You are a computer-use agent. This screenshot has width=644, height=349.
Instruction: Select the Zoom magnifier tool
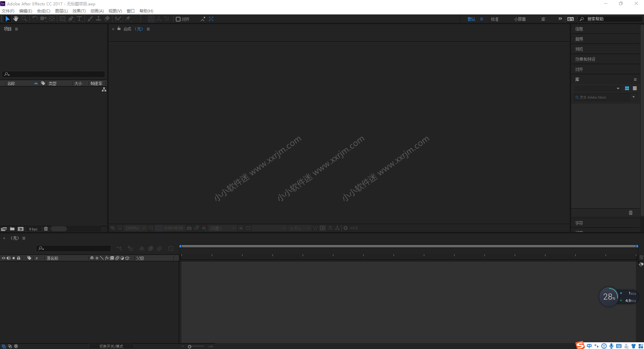tap(24, 19)
